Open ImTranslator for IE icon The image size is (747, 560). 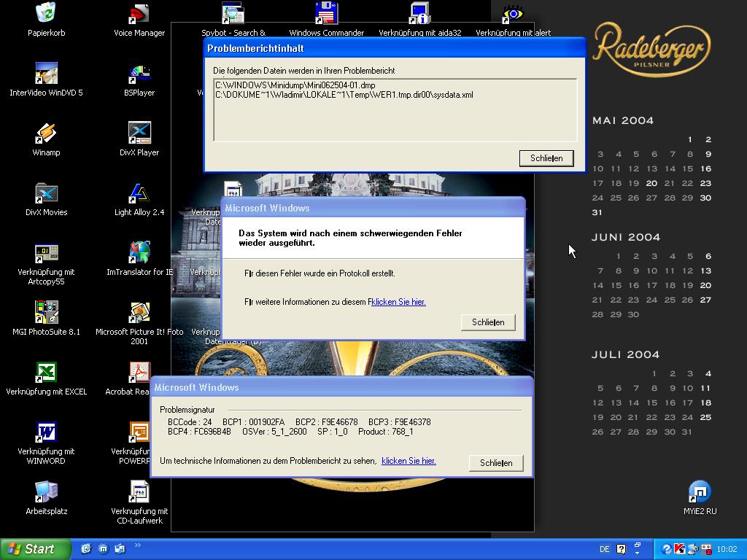coord(139,253)
